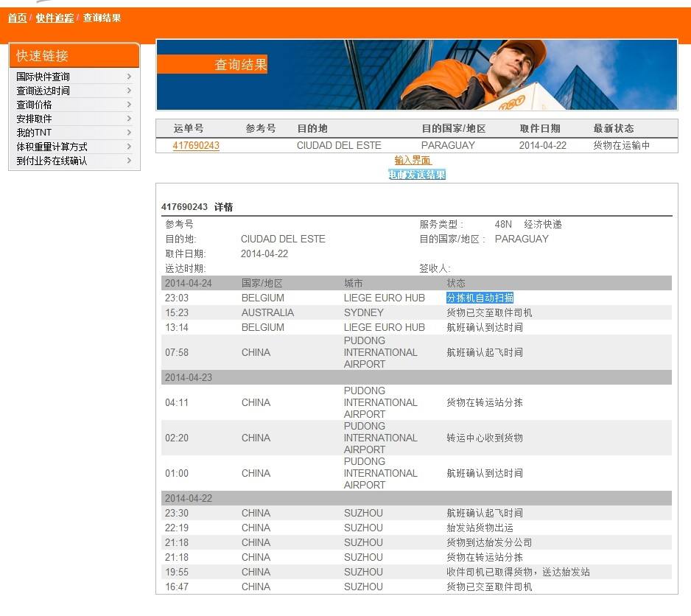Click the 查询结果 banner image

pyautogui.click(x=417, y=74)
